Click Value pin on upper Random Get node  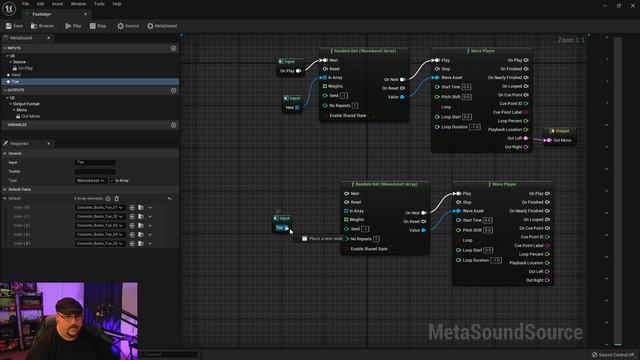[x=402, y=97]
